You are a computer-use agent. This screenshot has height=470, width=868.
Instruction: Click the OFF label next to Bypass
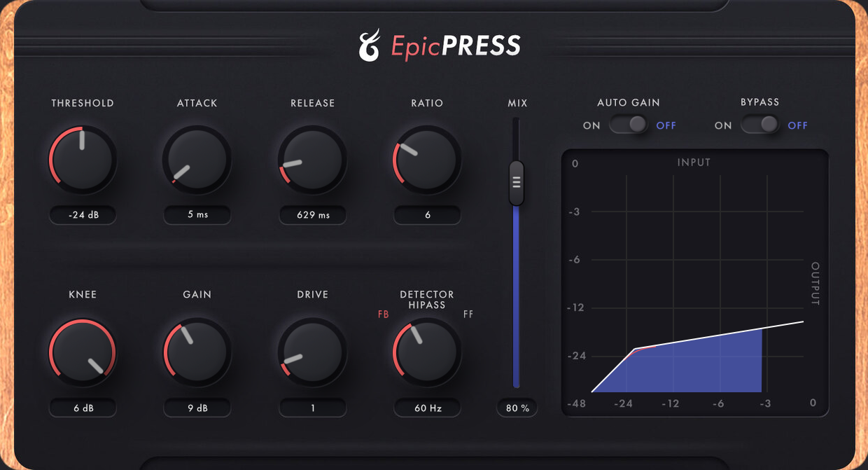click(x=798, y=125)
